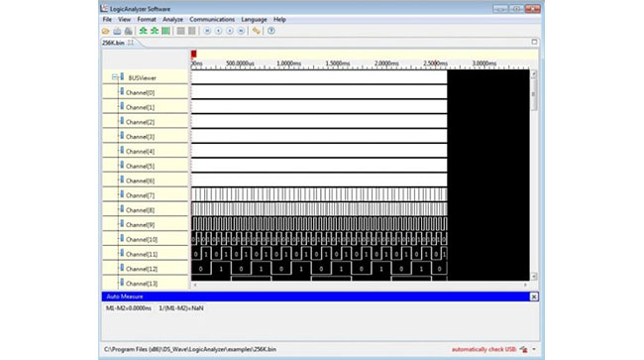Click the Auto Measure panel title
The width and height of the screenshot is (644, 360).
tap(125, 297)
